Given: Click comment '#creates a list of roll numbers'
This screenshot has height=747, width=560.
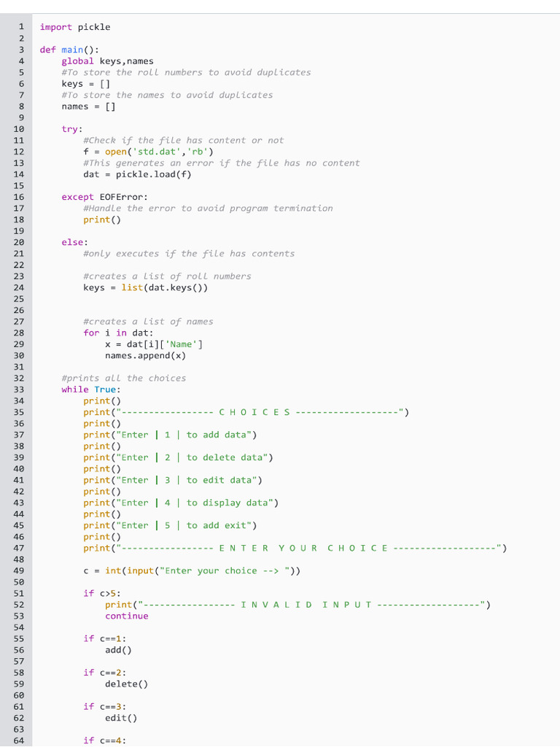Looking at the screenshot, I should 167,276.
